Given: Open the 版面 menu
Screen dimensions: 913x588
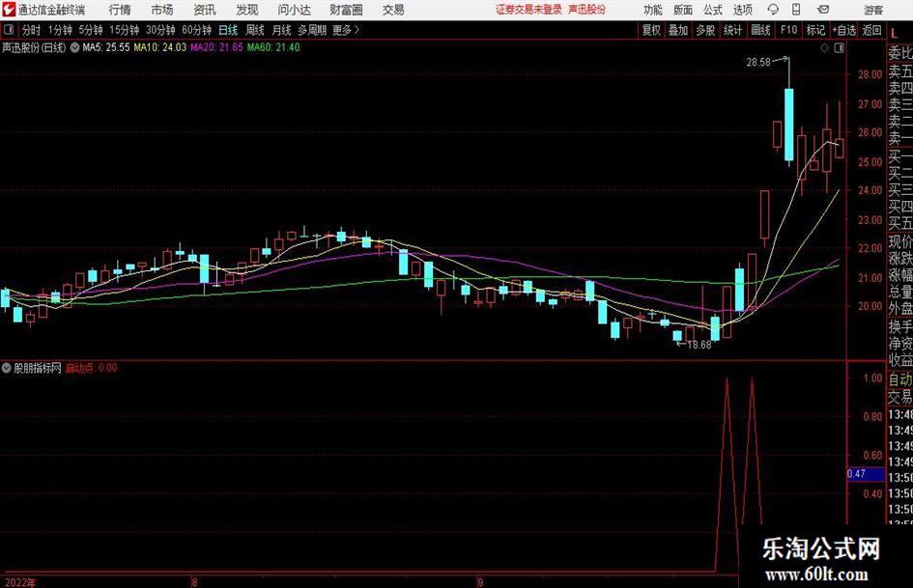Looking at the screenshot, I should [x=682, y=10].
